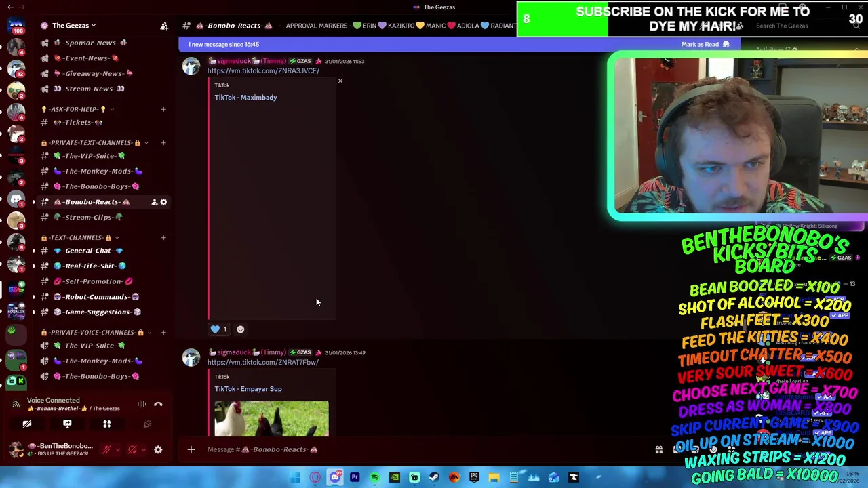
Task: Open BenTheBonobo user profile panel
Action: pyautogui.click(x=52, y=449)
